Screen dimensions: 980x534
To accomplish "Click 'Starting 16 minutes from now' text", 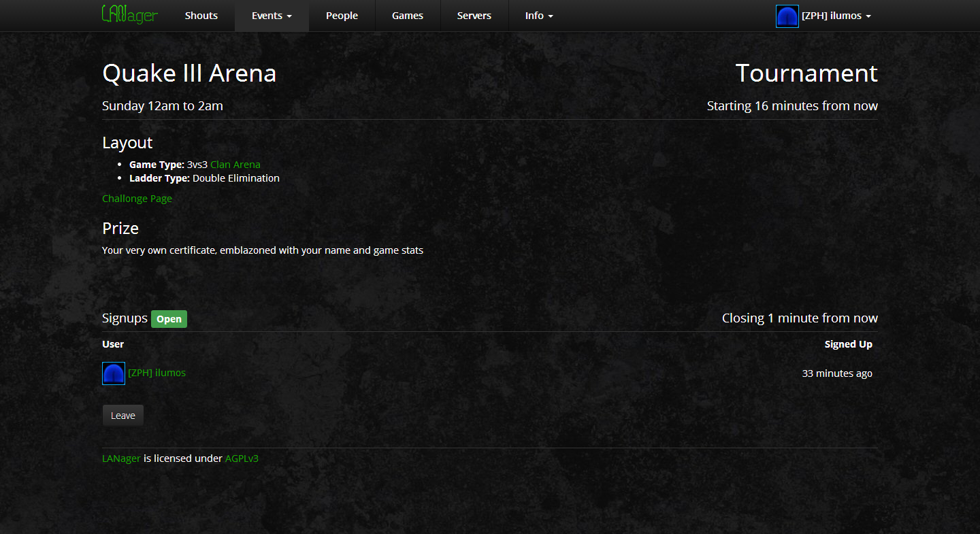I will tap(792, 106).
